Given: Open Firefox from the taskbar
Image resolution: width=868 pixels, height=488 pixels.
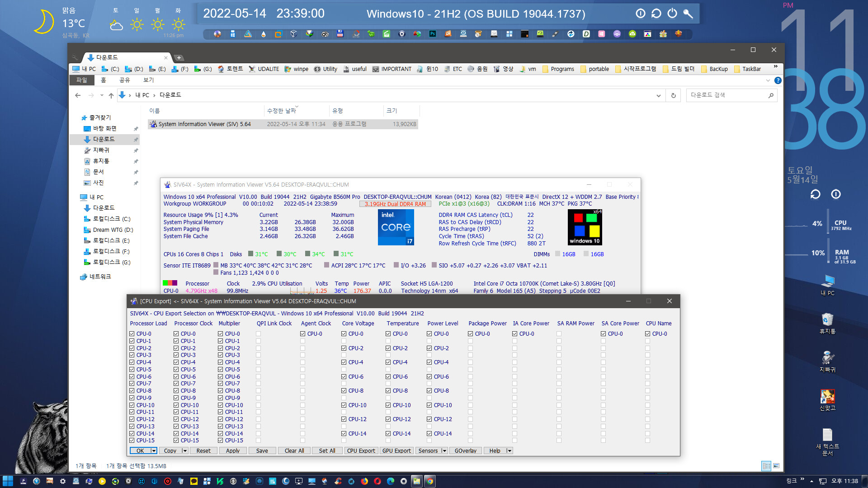Looking at the screenshot, I should click(x=364, y=481).
